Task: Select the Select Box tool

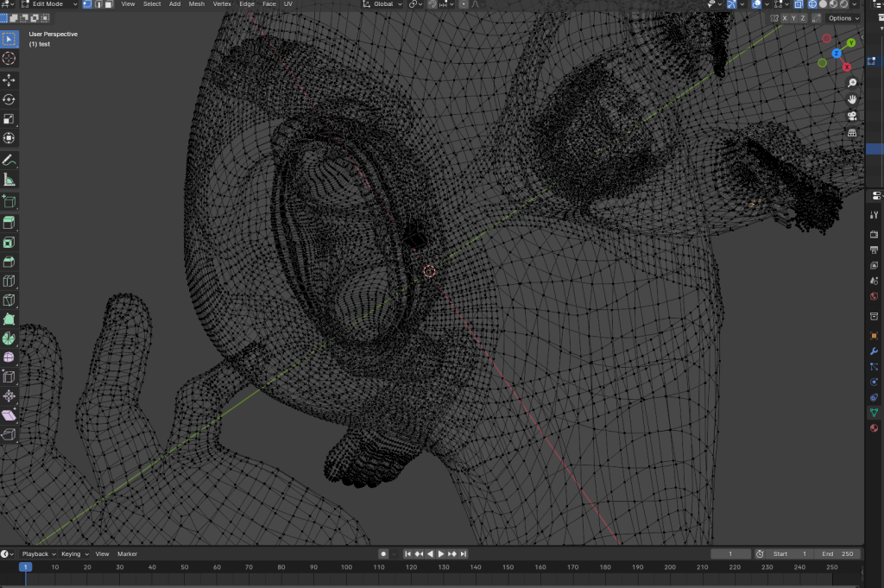Action: pos(9,39)
